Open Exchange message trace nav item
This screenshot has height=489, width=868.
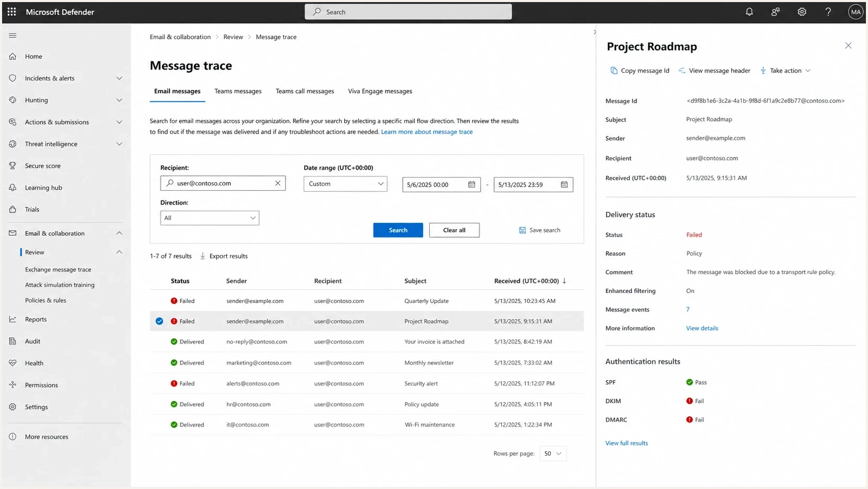[x=58, y=270]
